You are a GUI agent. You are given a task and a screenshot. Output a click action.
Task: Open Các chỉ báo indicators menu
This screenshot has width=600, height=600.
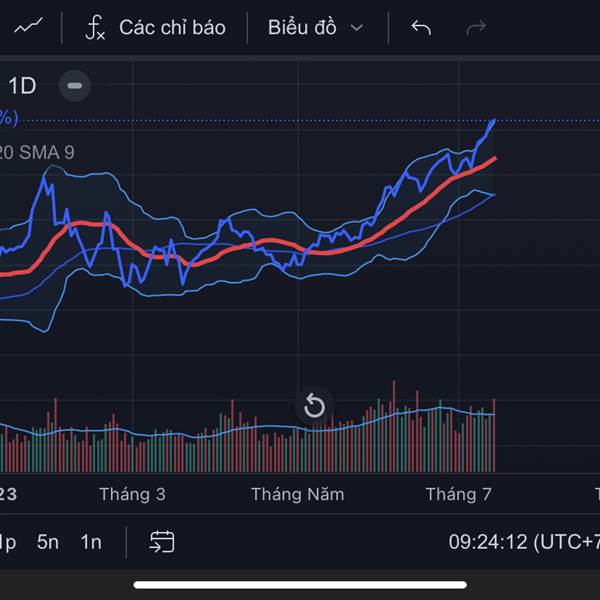tap(172, 27)
